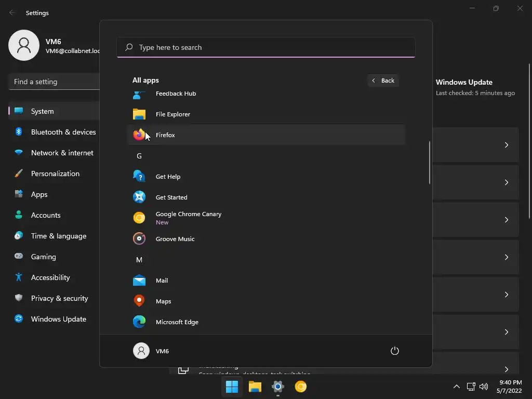Open the File Explorer app icon in list
Screen dimensions: 532x399
pos(139,114)
